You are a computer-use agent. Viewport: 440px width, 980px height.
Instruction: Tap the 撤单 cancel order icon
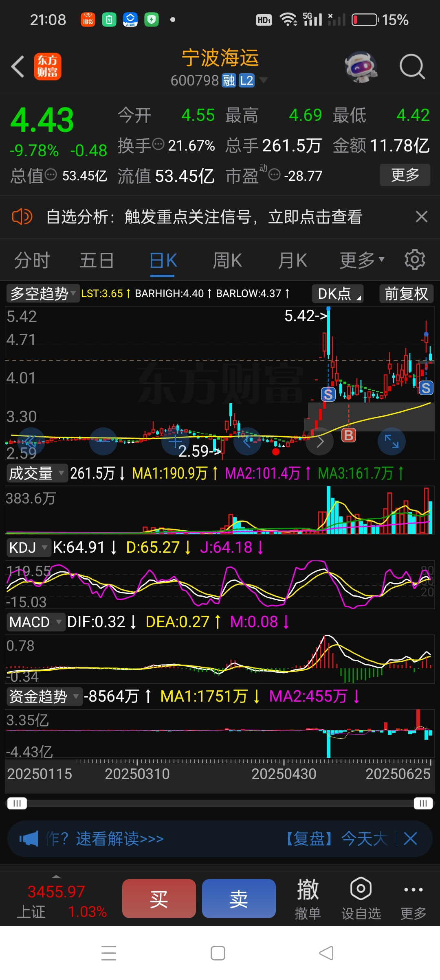tap(308, 899)
